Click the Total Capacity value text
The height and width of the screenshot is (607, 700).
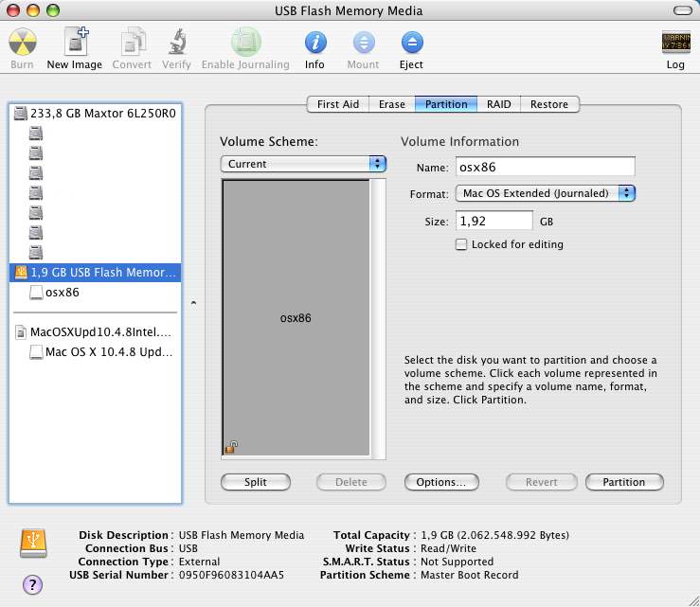(495, 535)
